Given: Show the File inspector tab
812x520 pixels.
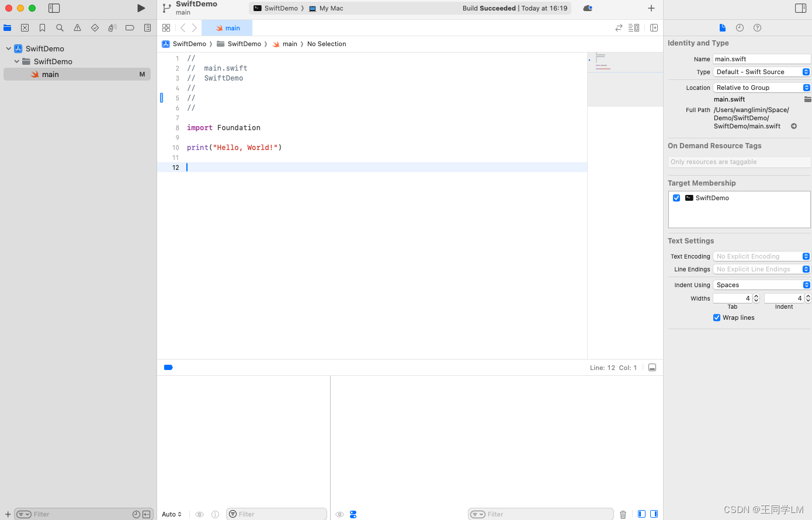Looking at the screenshot, I should tap(723, 27).
